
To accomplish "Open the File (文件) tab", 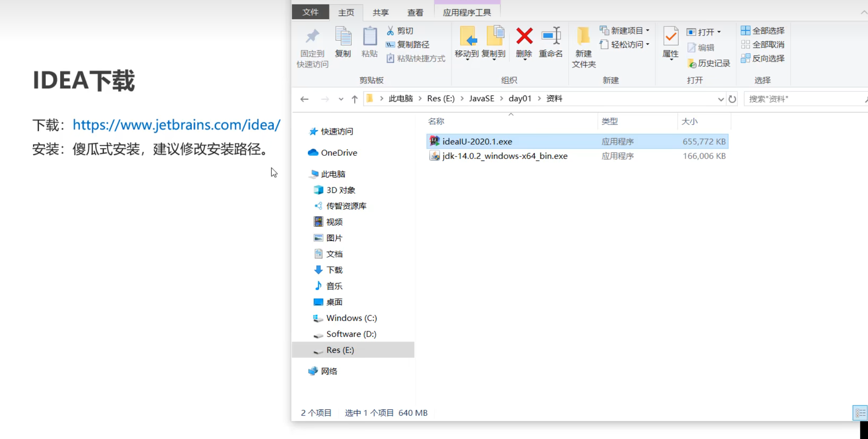I will pos(310,12).
